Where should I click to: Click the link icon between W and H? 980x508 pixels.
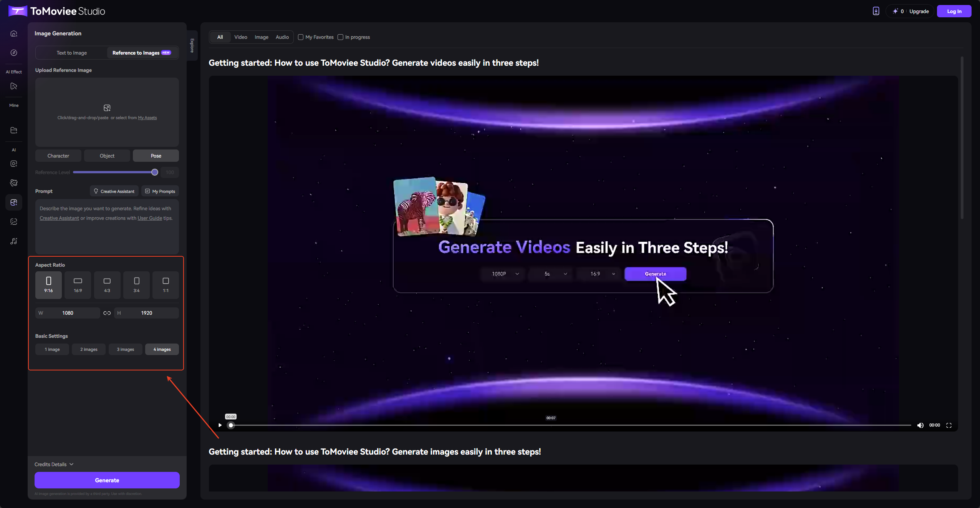click(107, 313)
